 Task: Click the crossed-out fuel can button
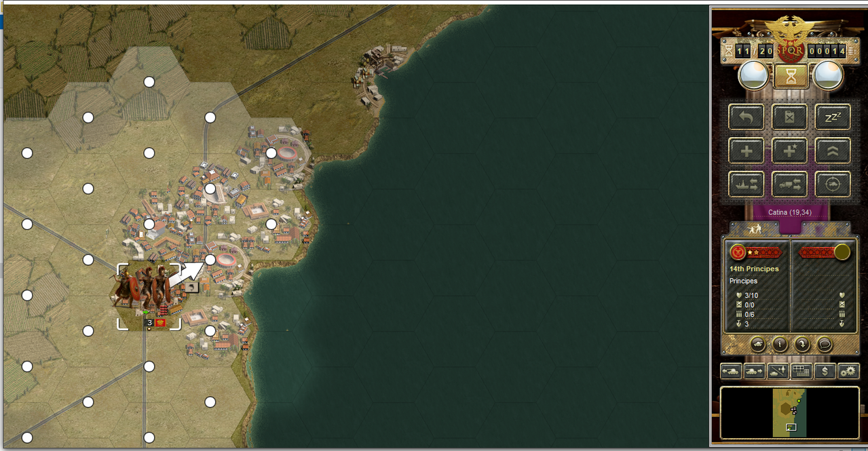[x=789, y=117]
